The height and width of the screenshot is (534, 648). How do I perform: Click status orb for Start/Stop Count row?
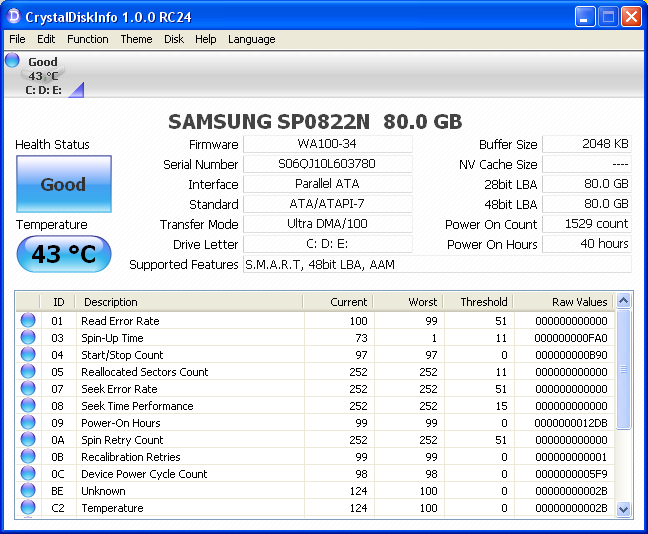28,354
